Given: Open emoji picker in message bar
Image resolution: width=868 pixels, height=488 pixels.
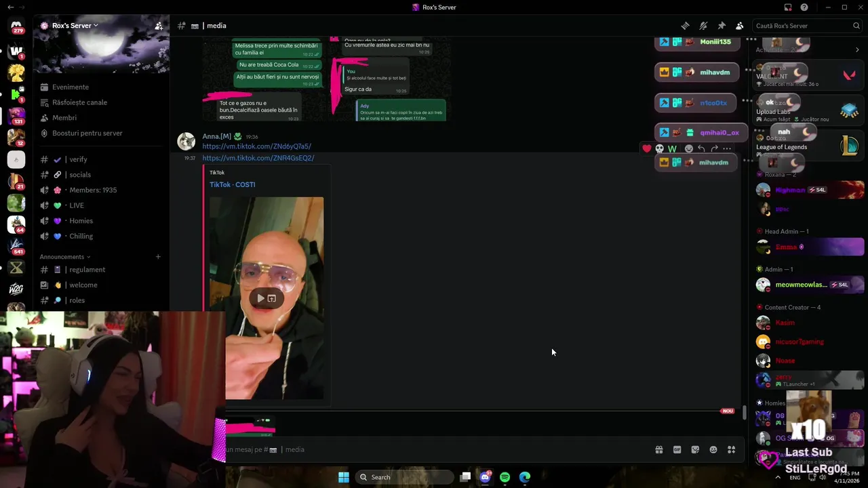Looking at the screenshot, I should (713, 449).
